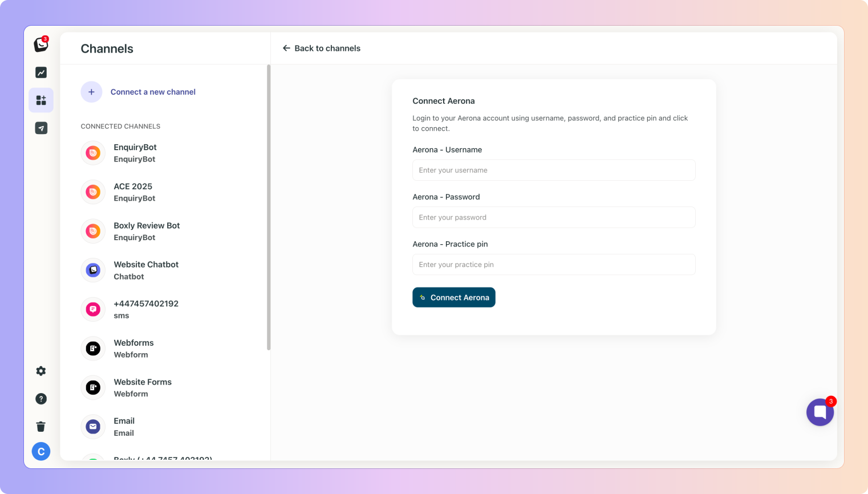Viewport: 868px width, 494px height.
Task: Click the SMS channel icon for +447457402192
Action: tap(93, 309)
